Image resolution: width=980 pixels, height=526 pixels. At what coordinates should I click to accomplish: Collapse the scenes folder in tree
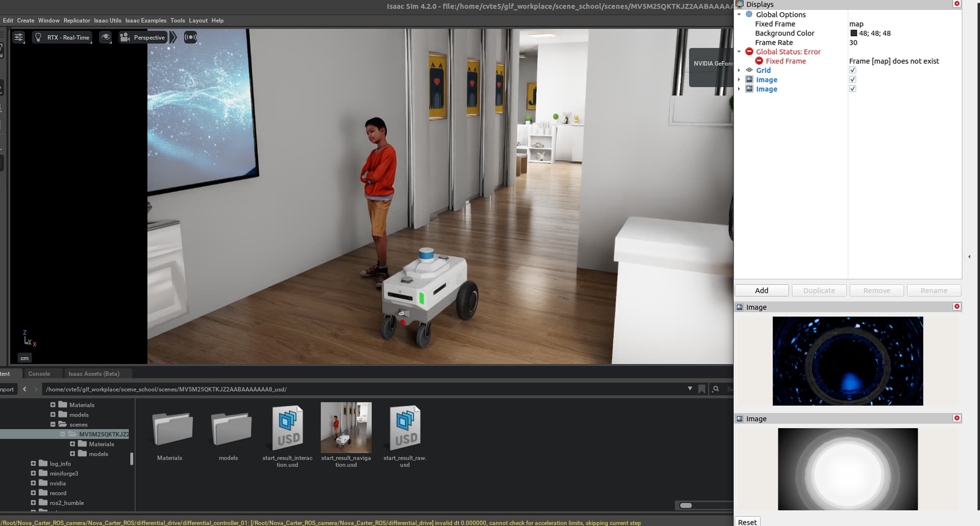click(53, 424)
